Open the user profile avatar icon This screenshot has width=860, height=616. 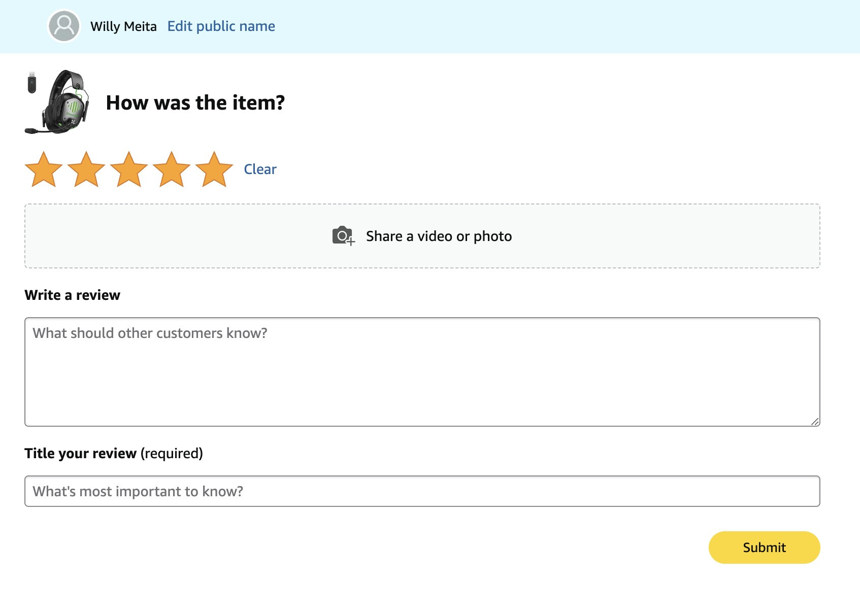pyautogui.click(x=64, y=26)
